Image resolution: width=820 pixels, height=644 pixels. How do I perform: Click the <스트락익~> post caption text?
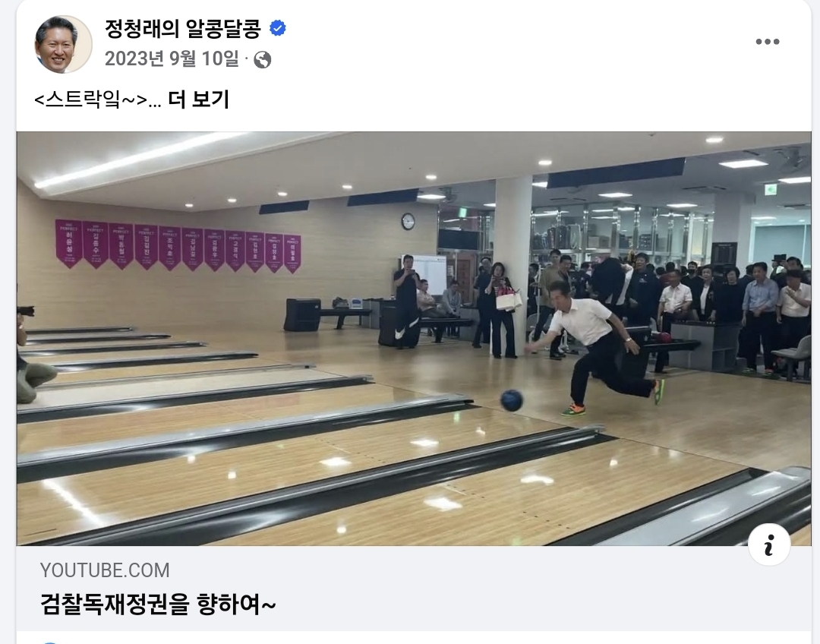[91, 99]
